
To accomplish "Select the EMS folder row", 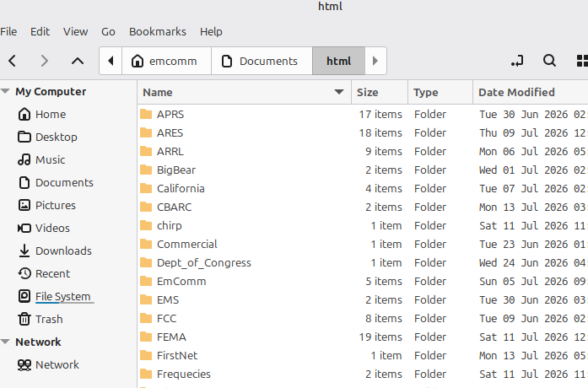I will click(363, 300).
